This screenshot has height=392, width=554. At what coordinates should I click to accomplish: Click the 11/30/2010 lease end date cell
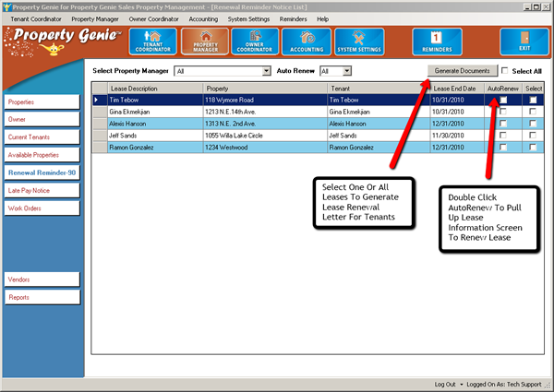coord(457,136)
